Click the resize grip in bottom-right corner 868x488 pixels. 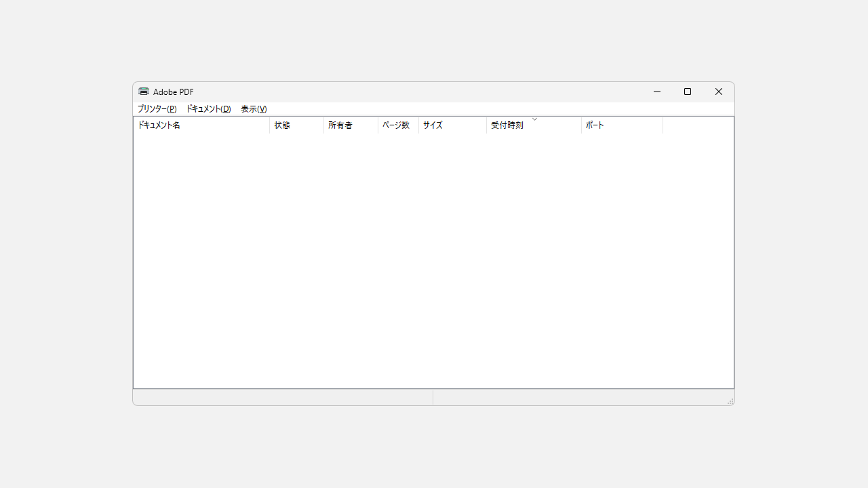[x=730, y=401]
